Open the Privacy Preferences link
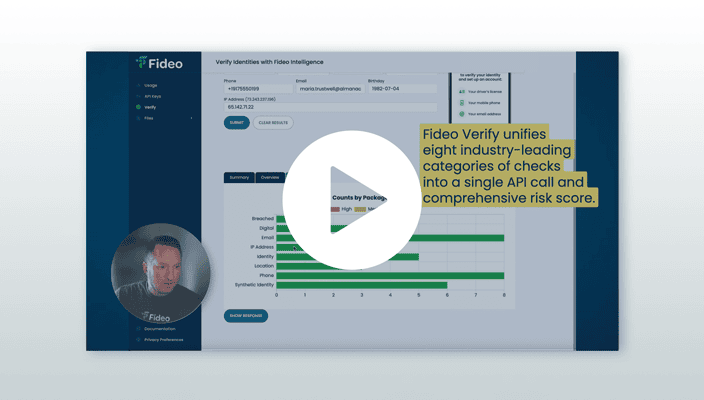Screen dimensions: 704x400 coord(164,339)
